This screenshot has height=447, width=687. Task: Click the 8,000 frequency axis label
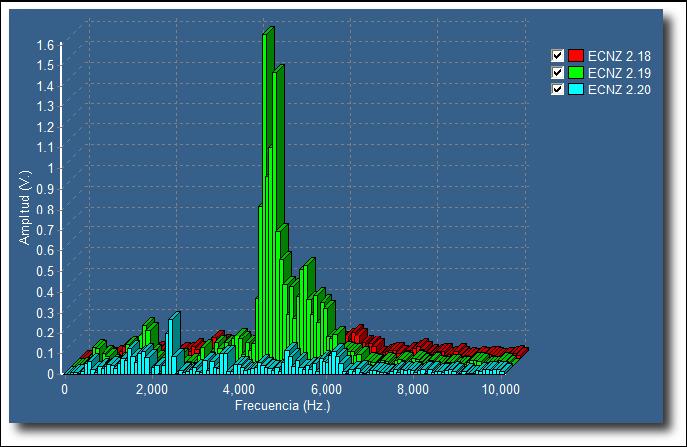tap(413, 389)
